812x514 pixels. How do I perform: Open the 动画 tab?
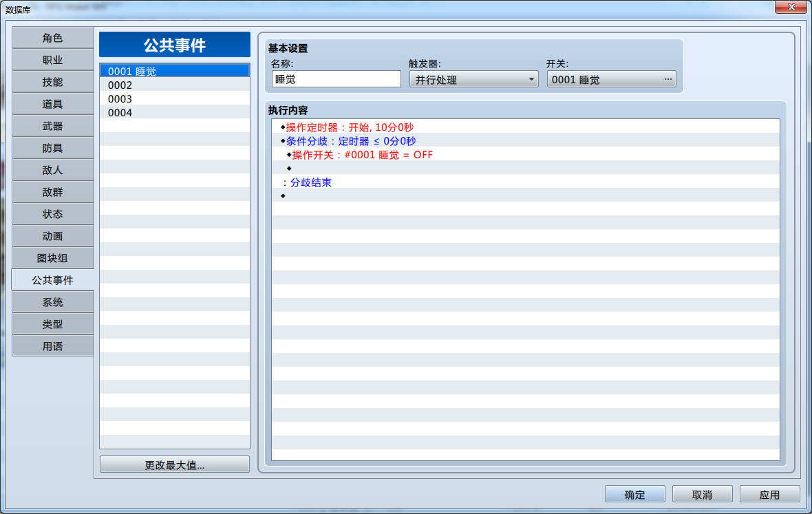52,236
